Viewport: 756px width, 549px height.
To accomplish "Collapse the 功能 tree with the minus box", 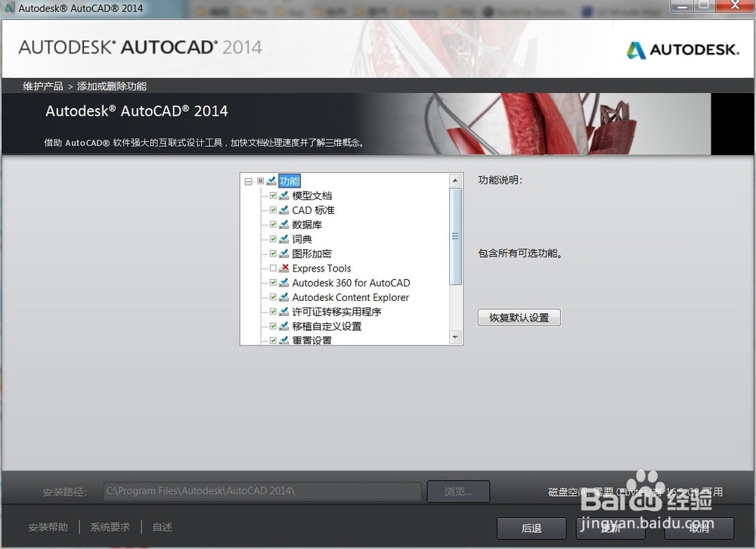I will [x=248, y=181].
